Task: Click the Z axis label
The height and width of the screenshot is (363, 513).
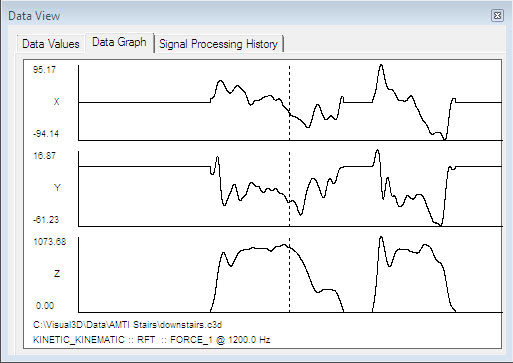Action: [57, 274]
